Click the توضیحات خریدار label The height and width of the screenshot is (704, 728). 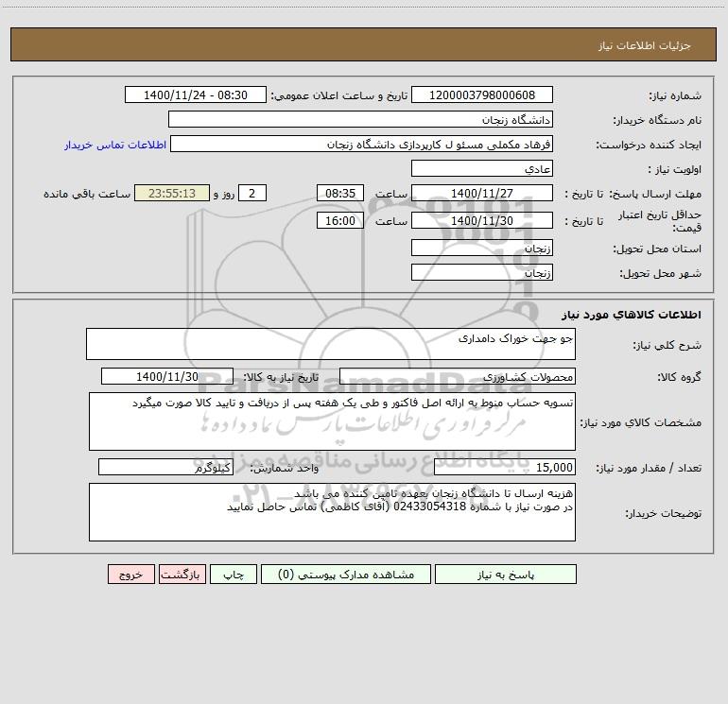click(664, 513)
